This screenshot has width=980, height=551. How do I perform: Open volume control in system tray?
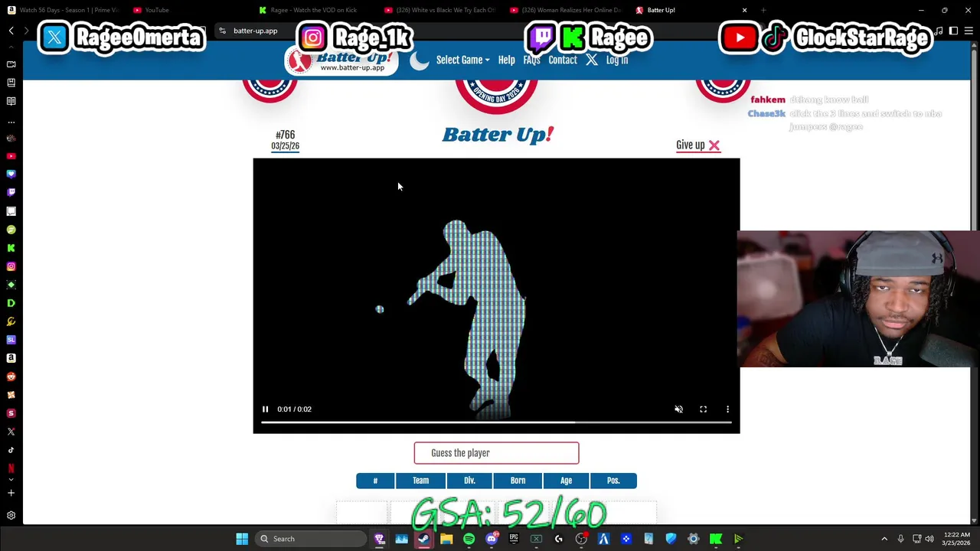click(x=929, y=539)
